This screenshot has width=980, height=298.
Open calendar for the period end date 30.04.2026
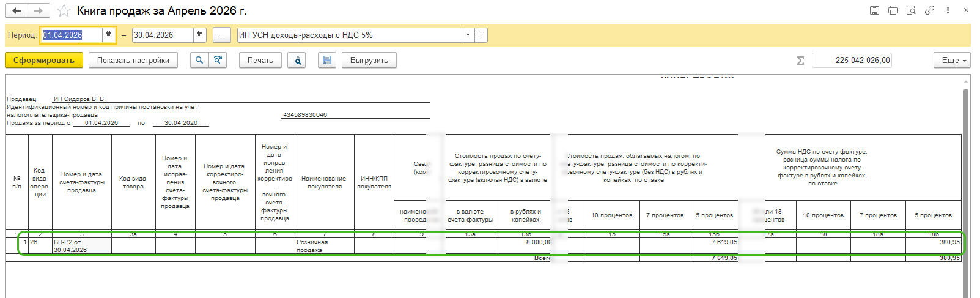pos(200,35)
